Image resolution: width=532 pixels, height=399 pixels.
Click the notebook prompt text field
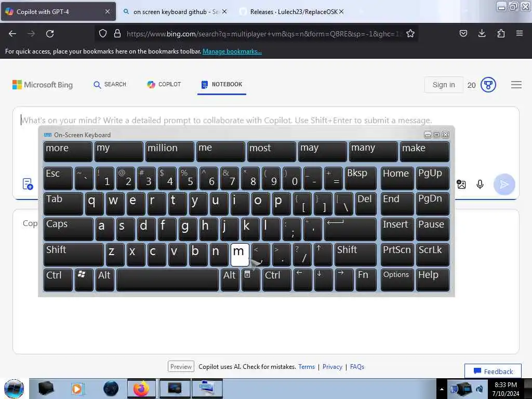click(267, 120)
